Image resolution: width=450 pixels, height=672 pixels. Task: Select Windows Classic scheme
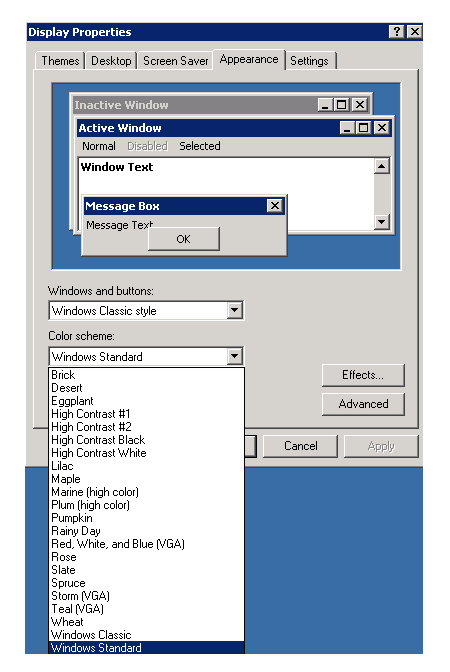[147, 635]
